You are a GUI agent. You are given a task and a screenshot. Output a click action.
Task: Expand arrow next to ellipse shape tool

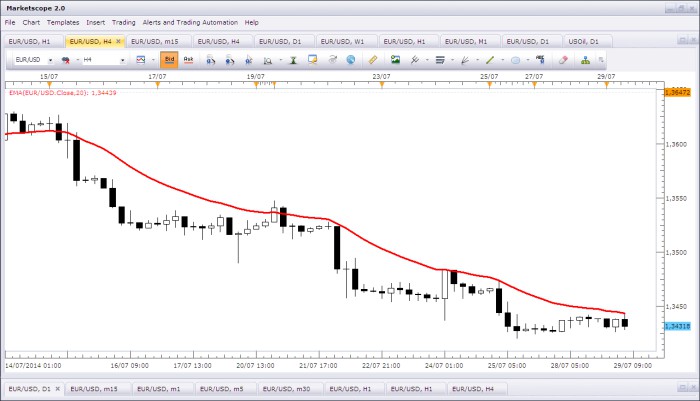click(528, 60)
